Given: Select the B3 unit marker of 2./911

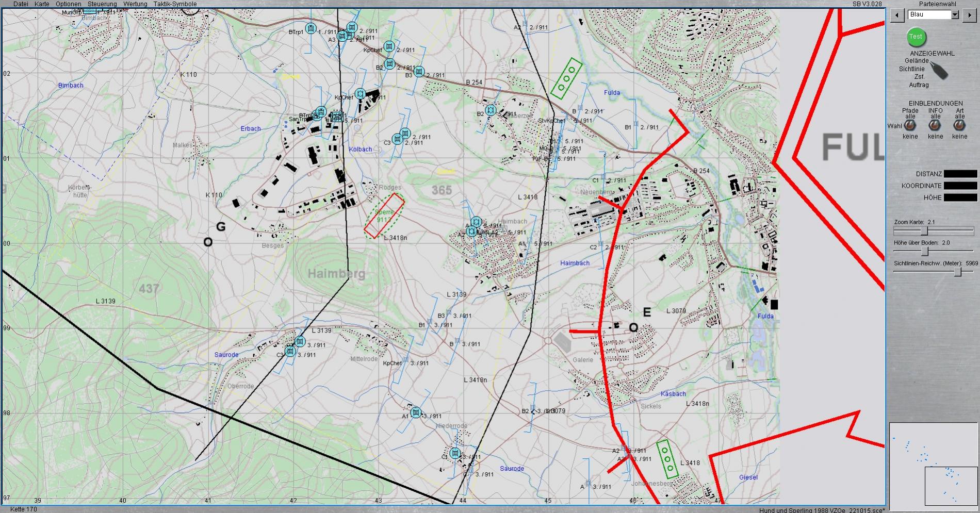Looking at the screenshot, I should tap(419, 72).
